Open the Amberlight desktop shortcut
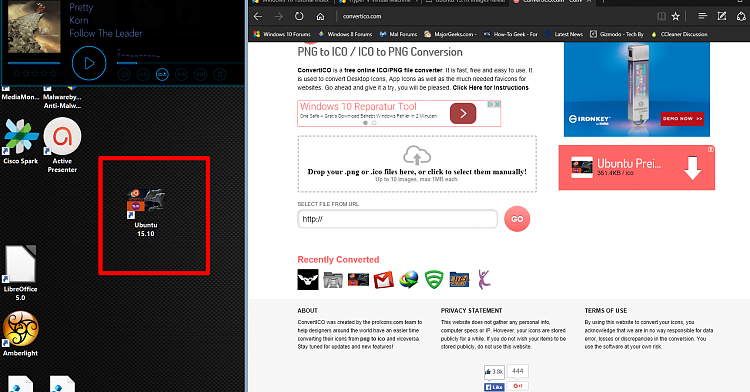The height and width of the screenshot is (392, 750). coord(21,334)
